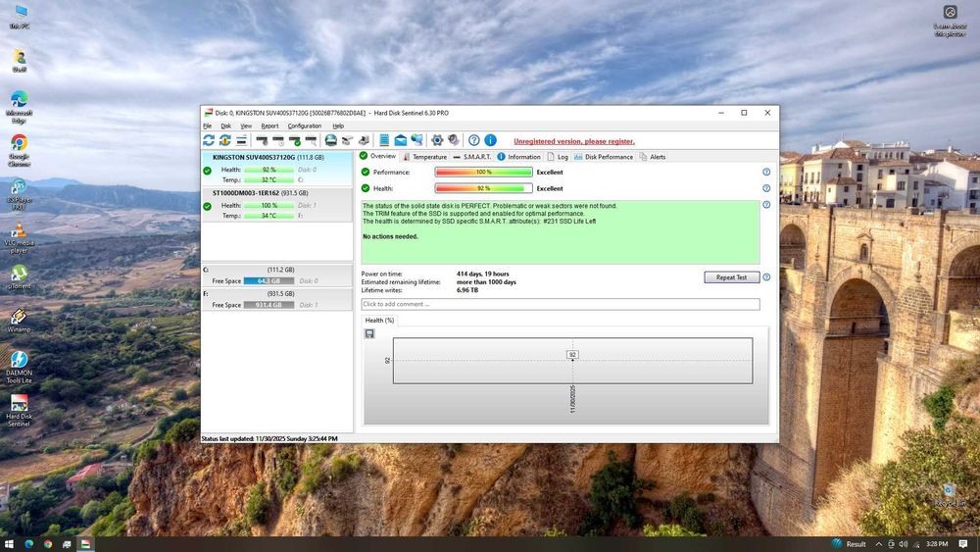Click help icon beside green status text box

pyautogui.click(x=766, y=204)
